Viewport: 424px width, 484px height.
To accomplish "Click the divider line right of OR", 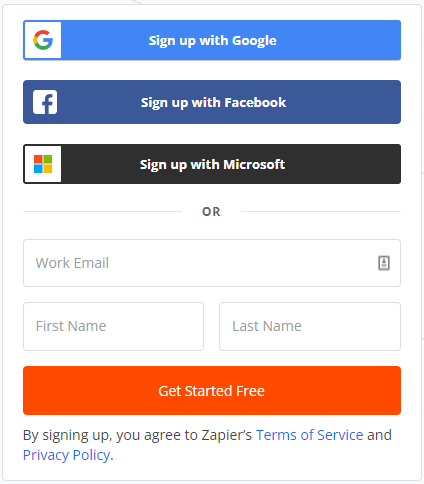I will pyautogui.click(x=321, y=211).
